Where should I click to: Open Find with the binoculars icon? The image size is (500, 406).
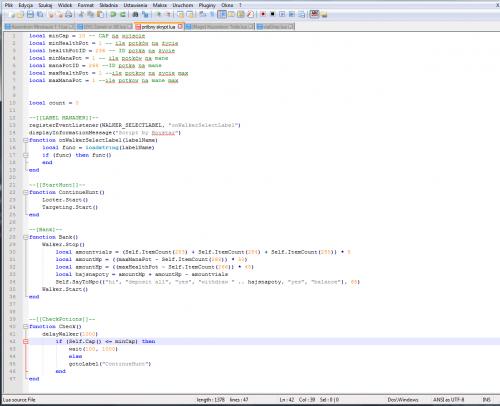135,14
